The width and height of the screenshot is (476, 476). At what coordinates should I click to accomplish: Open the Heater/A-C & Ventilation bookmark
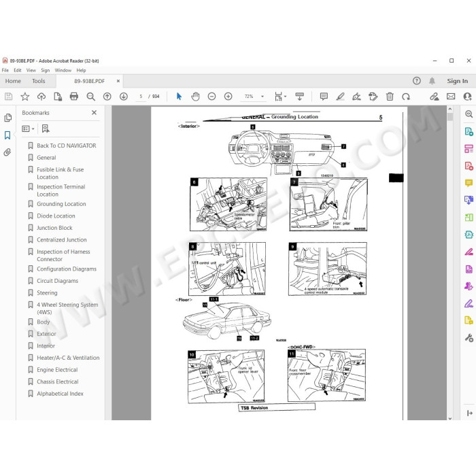point(68,358)
